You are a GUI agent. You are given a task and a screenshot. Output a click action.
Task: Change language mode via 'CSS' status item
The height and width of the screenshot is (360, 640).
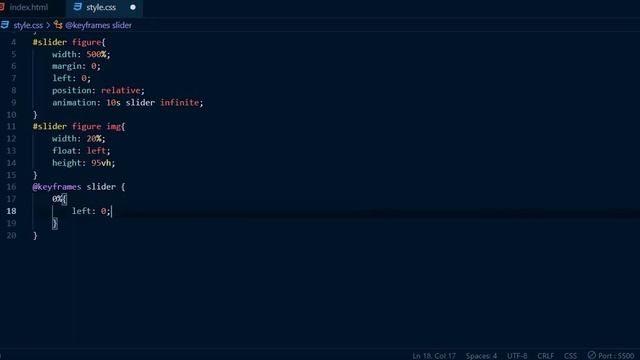coord(570,356)
